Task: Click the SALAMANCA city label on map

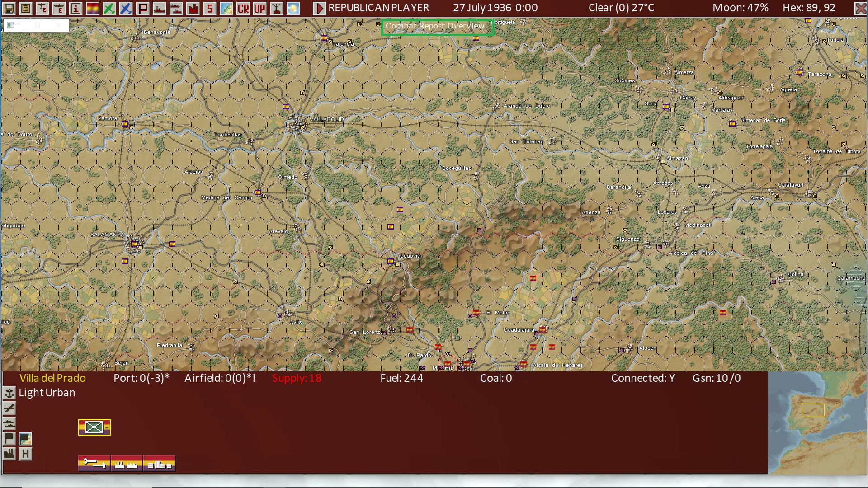Action: (x=108, y=235)
